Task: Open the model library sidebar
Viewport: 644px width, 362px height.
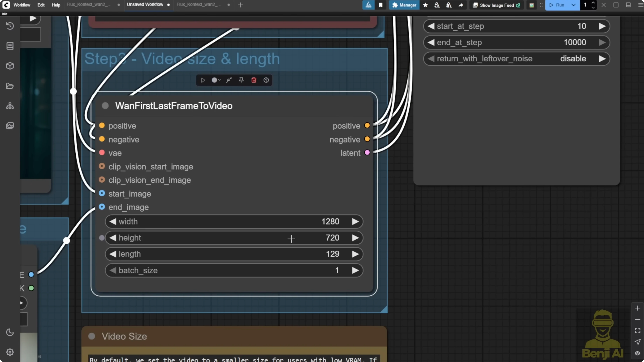Action: coord(10,66)
